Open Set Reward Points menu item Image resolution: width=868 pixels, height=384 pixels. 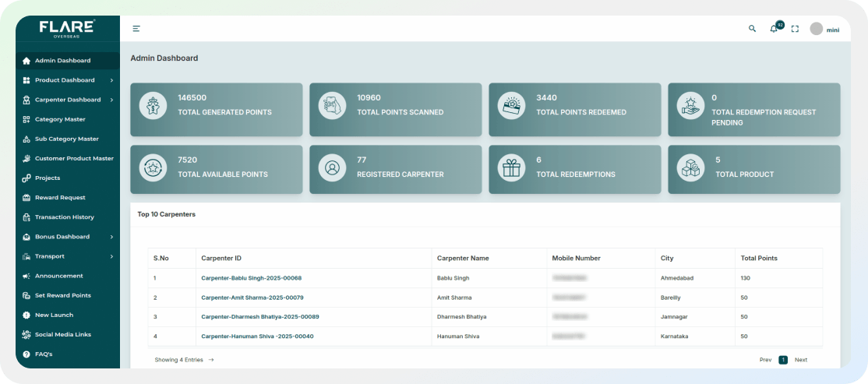tap(68, 295)
